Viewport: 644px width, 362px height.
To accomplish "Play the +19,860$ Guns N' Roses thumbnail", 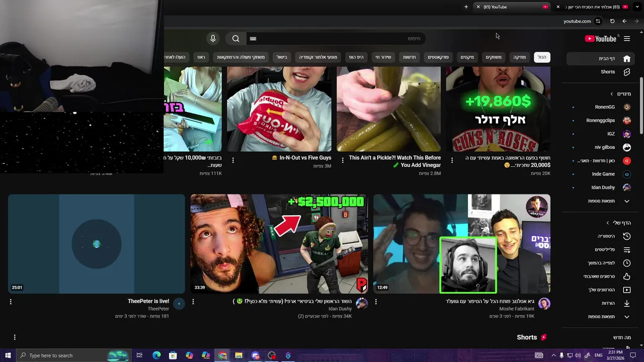I will point(498,109).
